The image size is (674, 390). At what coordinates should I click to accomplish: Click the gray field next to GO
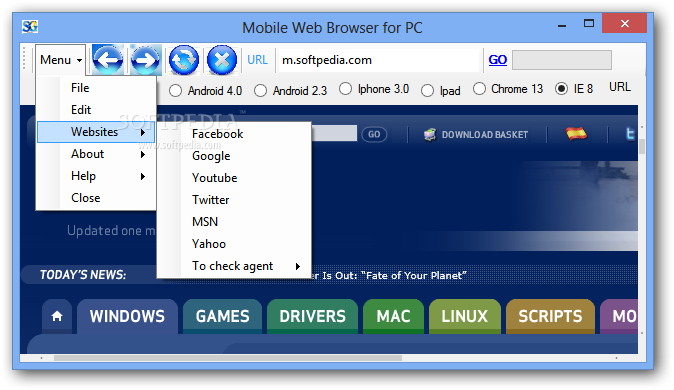562,60
